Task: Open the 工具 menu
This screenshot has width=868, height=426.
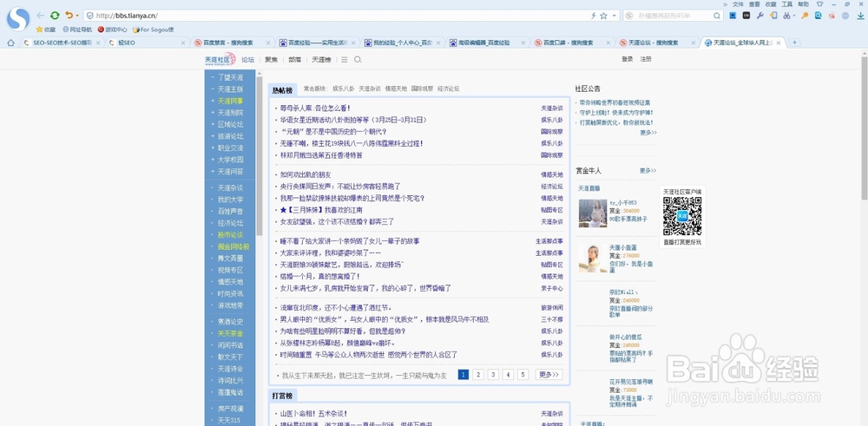Action: 787,3
